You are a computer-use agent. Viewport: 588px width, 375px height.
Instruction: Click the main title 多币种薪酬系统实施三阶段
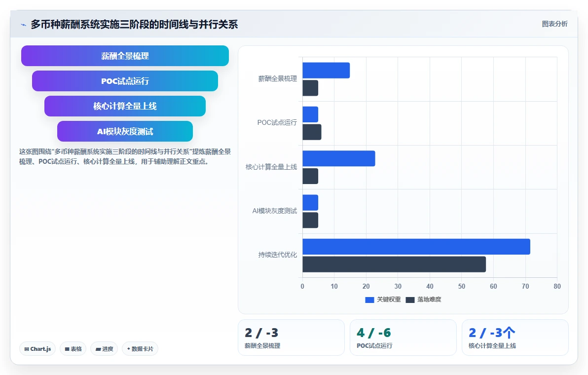[x=134, y=24]
